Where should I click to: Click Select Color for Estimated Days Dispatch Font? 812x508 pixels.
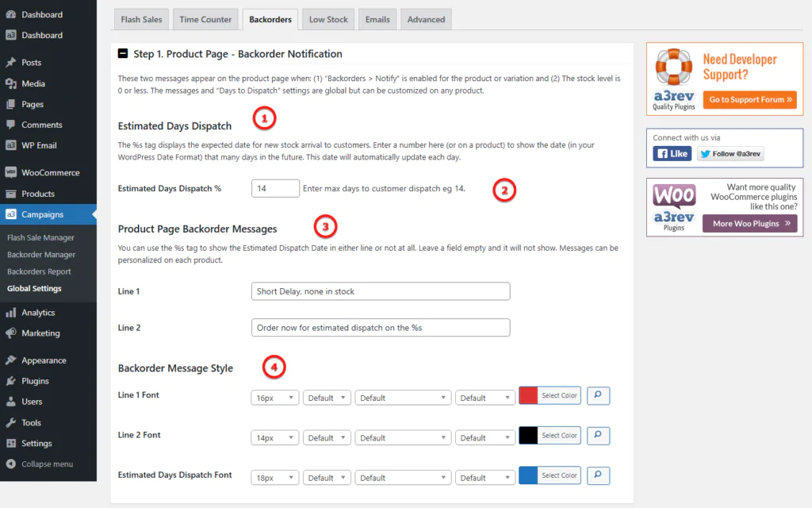559,475
